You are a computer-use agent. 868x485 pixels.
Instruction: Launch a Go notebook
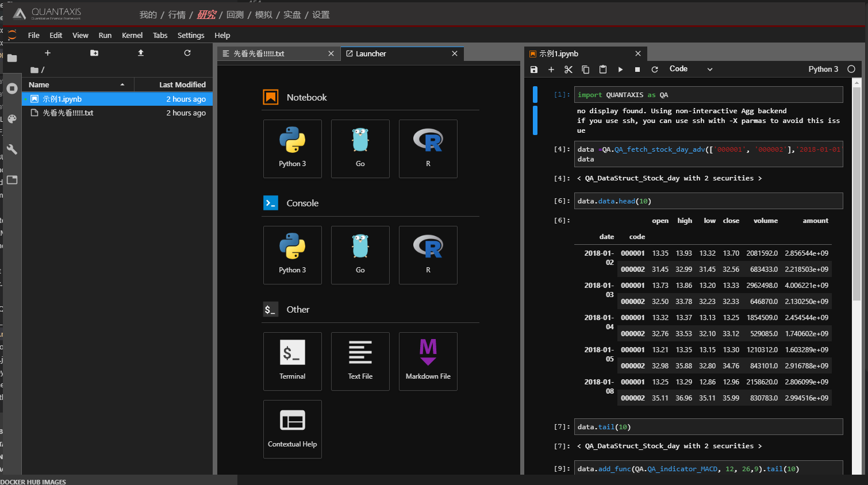pyautogui.click(x=360, y=149)
